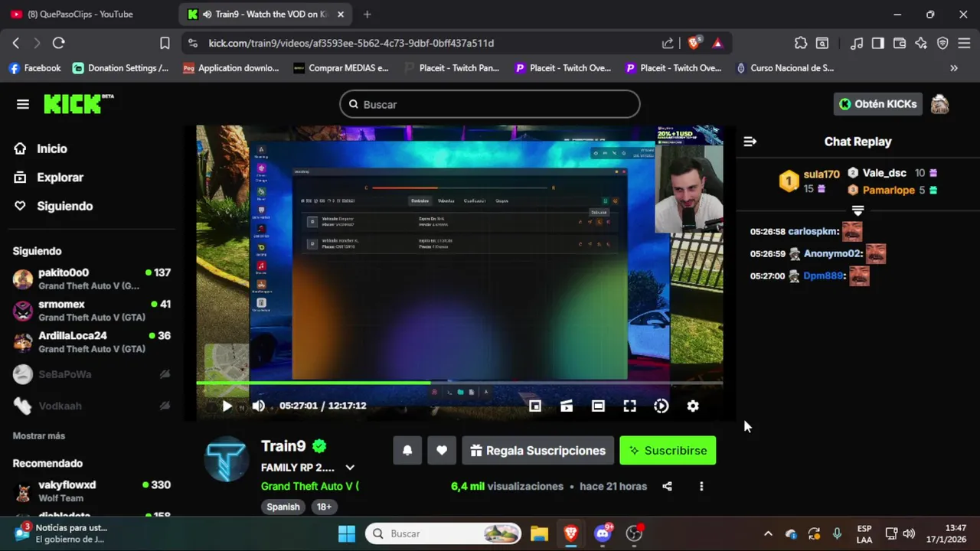Screen dimensions: 980x551
Task: Reload the page
Action: click(x=58, y=43)
